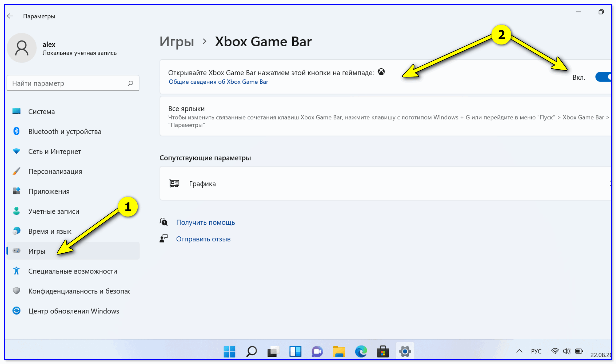Open taskbar Search
Screen dimensions: 616x364
[x=251, y=351]
